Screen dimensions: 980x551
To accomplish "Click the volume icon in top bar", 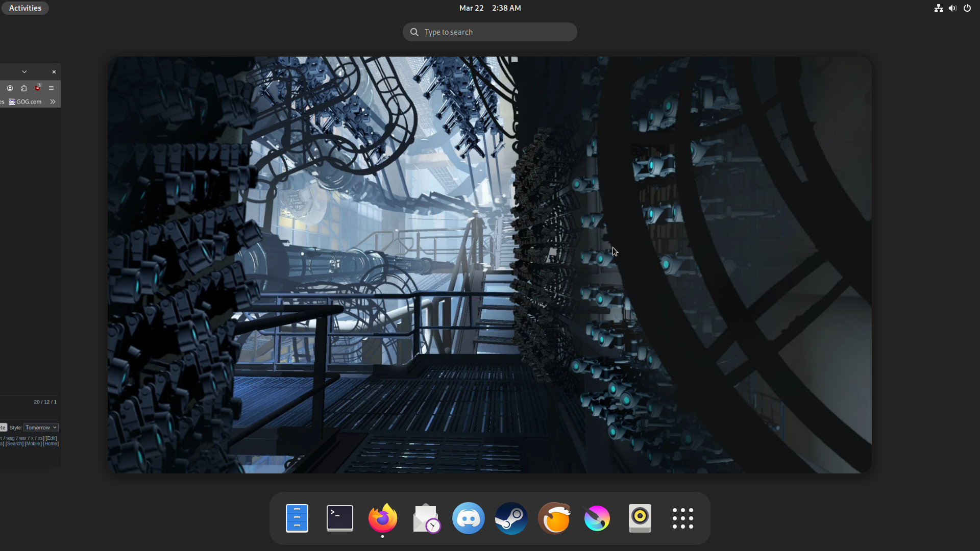I will point(952,8).
